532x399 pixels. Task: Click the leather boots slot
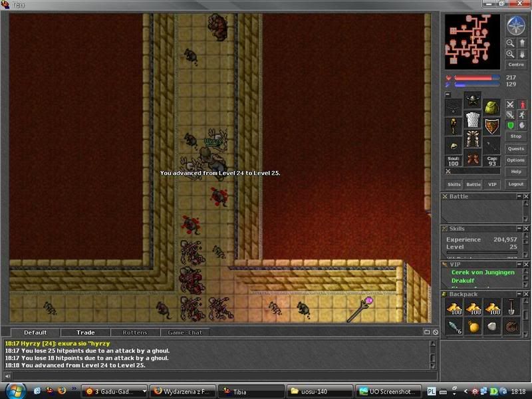tap(472, 158)
